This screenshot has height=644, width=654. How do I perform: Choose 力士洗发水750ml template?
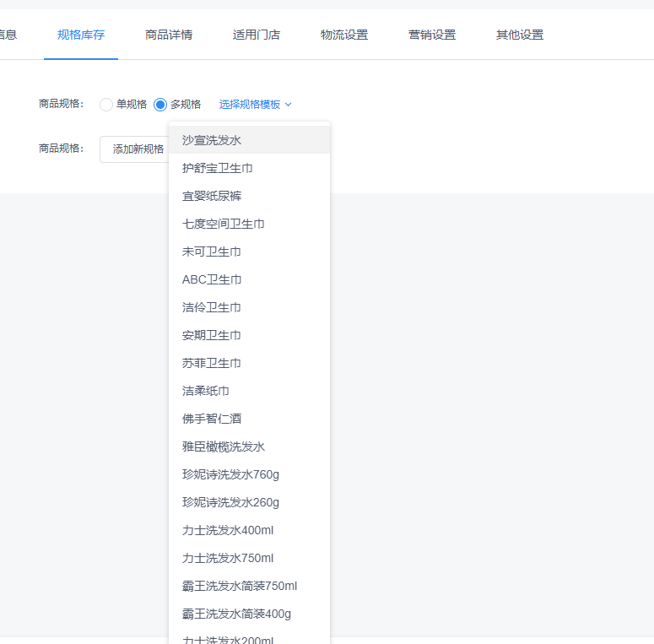[x=250, y=558]
